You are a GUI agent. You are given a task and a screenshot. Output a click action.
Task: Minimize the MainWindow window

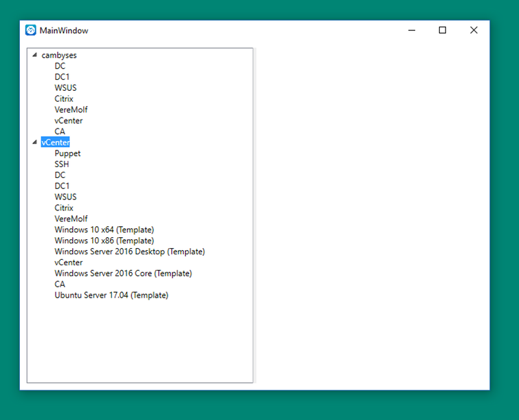coord(412,30)
